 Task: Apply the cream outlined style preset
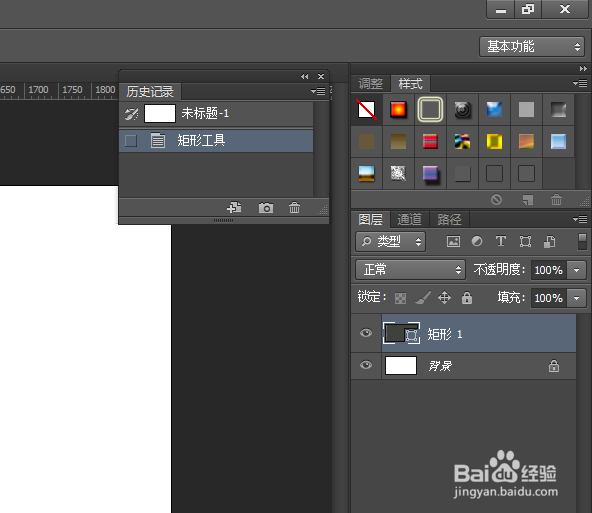coord(430,110)
